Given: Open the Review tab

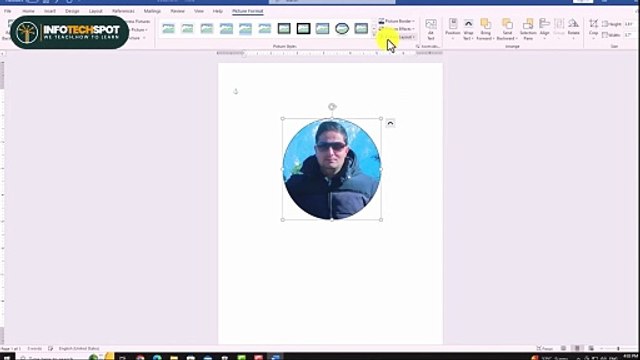Looking at the screenshot, I should point(178,11).
